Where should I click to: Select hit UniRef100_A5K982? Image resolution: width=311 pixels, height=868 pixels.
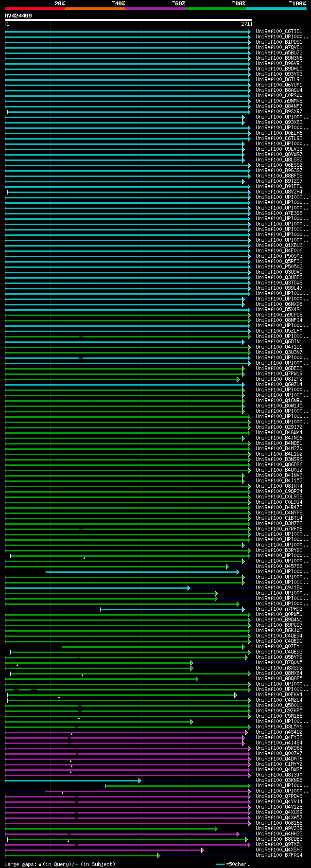[279, 748]
